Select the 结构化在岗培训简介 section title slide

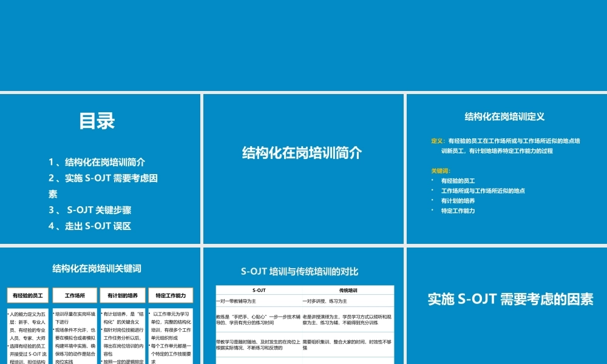tap(303, 169)
